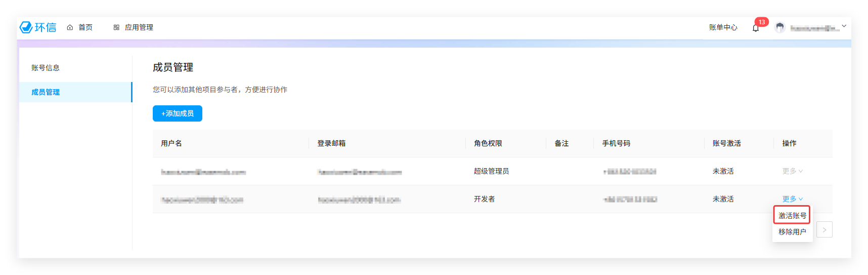Click the 账号激活 column header
Screen dimensions: 868x275
726,143
